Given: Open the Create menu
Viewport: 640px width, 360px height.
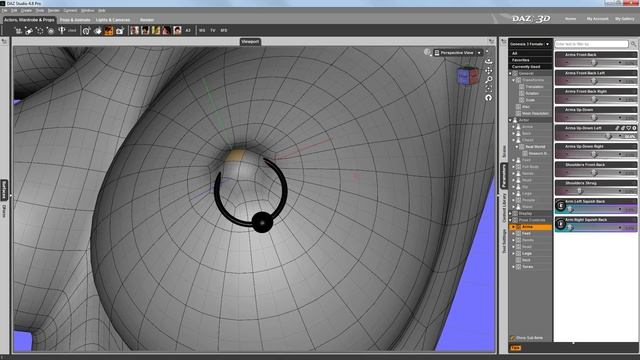Looking at the screenshot, I should pos(26,10).
